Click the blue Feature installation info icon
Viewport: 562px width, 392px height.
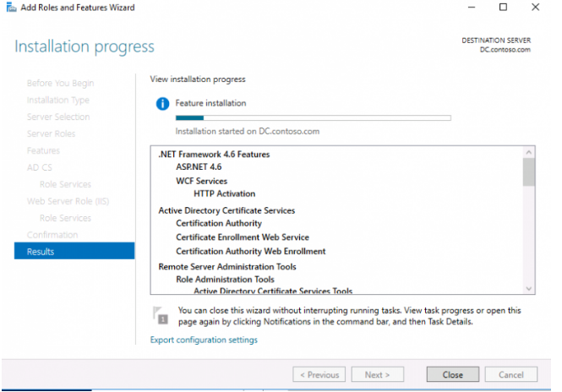(x=162, y=104)
